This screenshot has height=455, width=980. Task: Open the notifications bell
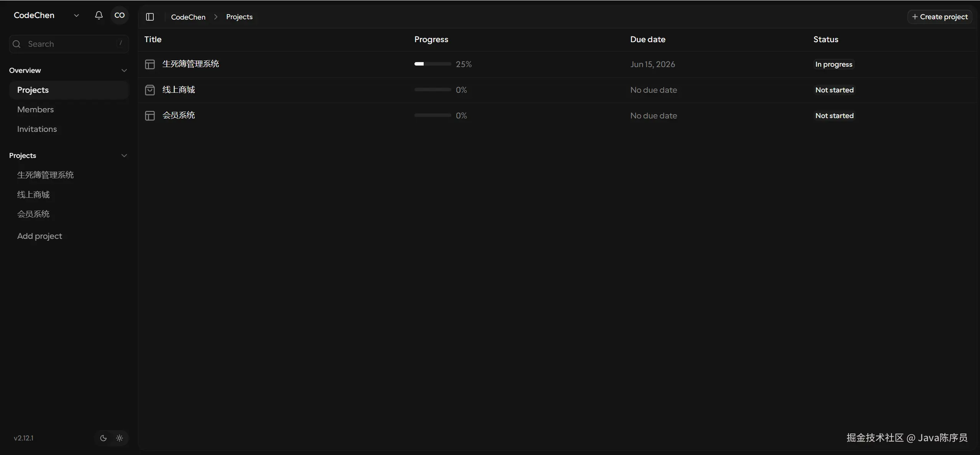click(99, 15)
